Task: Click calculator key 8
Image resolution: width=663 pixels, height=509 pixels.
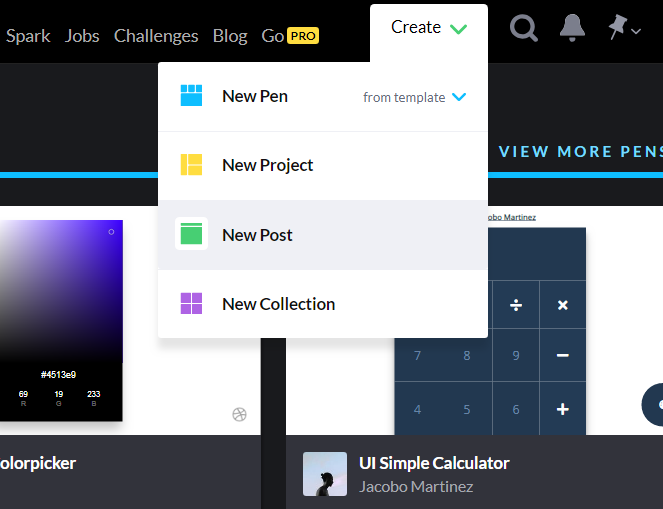Action: pos(467,356)
